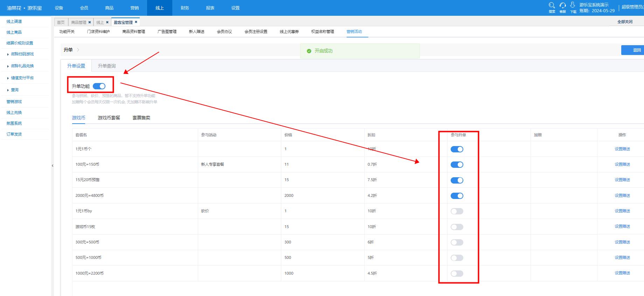Open 结算价规则设置 in sidebar
This screenshot has height=296, width=644.
pyautogui.click(x=20, y=43)
